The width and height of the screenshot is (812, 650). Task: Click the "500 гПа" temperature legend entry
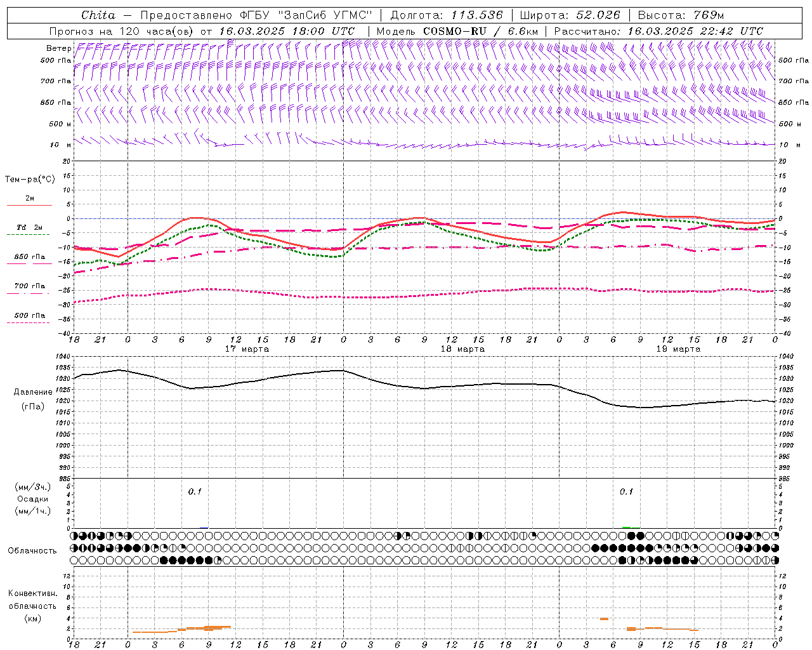click(30, 315)
